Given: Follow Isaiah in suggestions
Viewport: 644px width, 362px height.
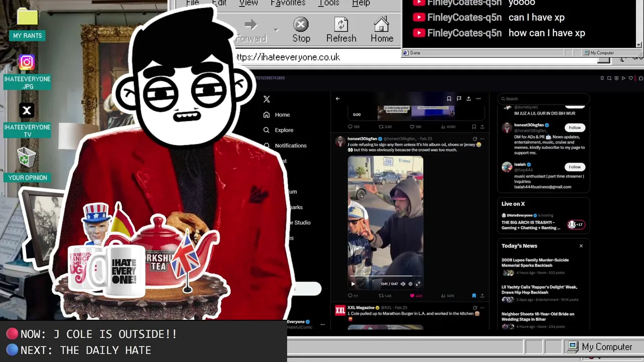Looking at the screenshot, I should (x=575, y=167).
